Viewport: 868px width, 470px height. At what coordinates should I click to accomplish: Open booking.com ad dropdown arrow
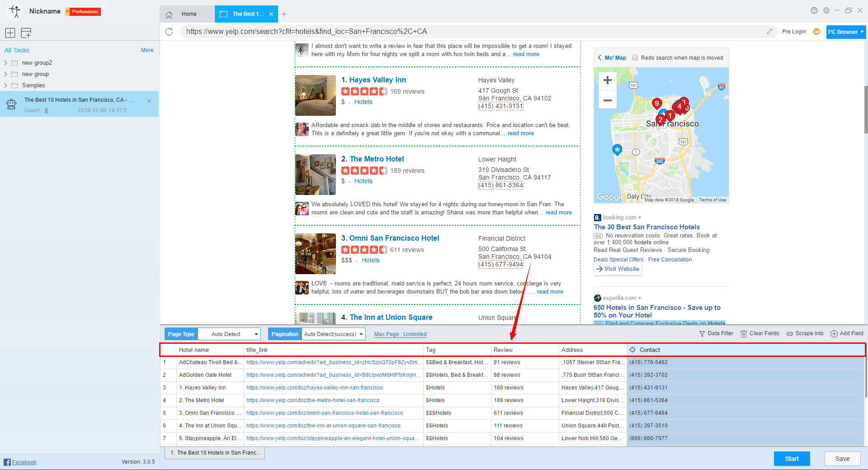(640, 218)
